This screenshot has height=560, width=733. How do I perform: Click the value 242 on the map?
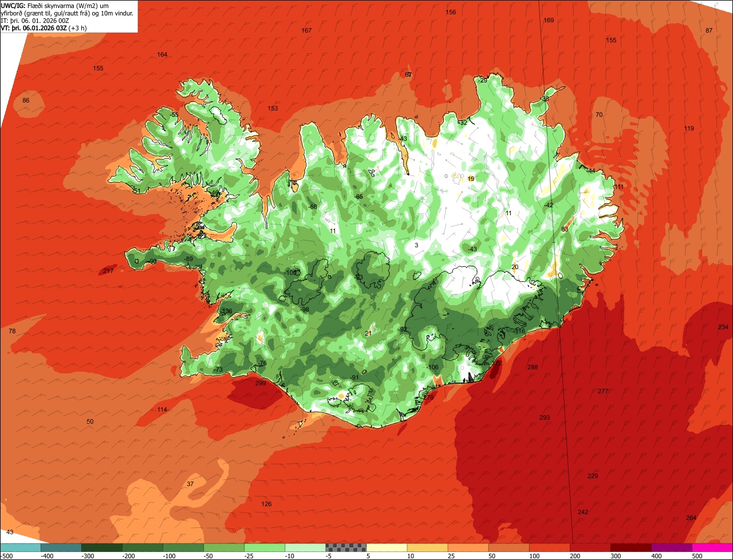point(583,512)
